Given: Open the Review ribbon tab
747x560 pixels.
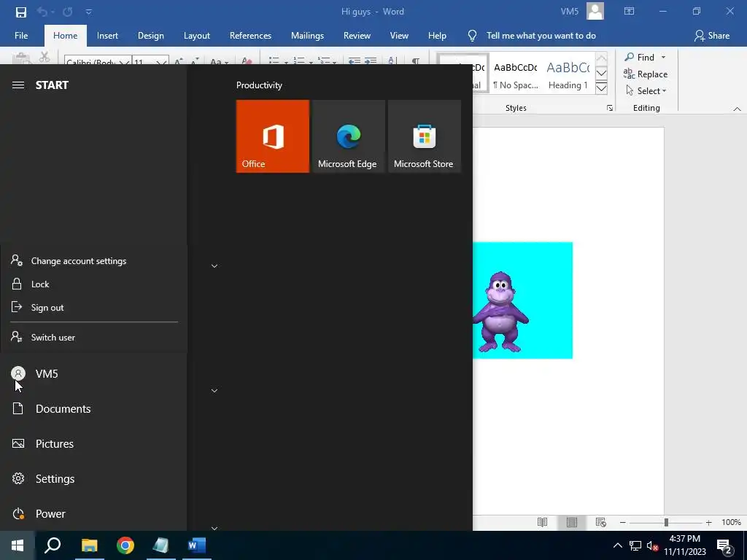Looking at the screenshot, I should coord(357,36).
